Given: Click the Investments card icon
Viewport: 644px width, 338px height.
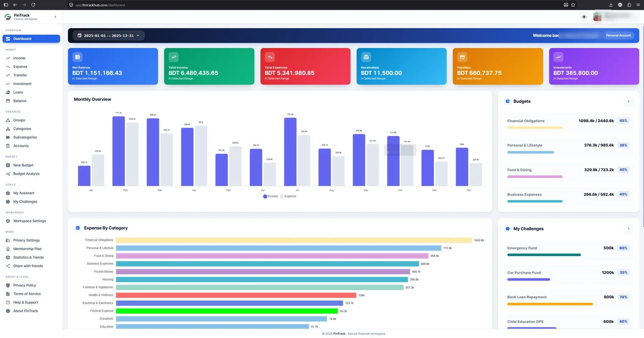Looking at the screenshot, I should [558, 57].
